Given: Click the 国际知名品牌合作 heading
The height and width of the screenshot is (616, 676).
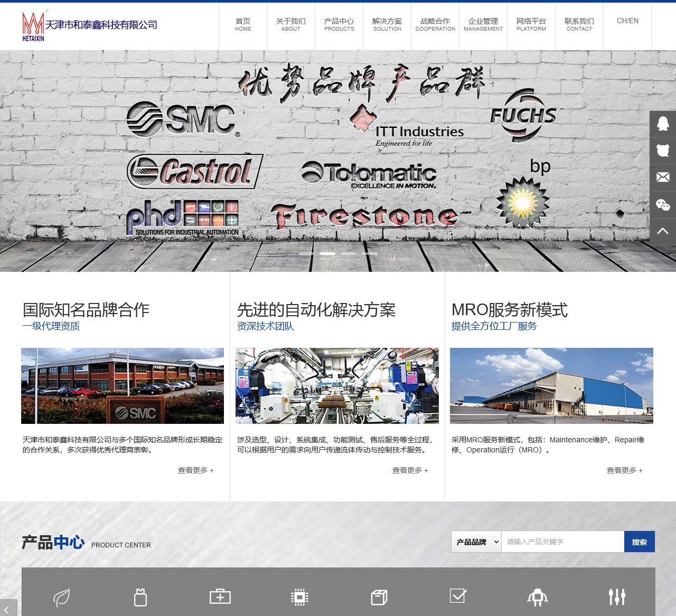Looking at the screenshot, I should click(x=86, y=310).
